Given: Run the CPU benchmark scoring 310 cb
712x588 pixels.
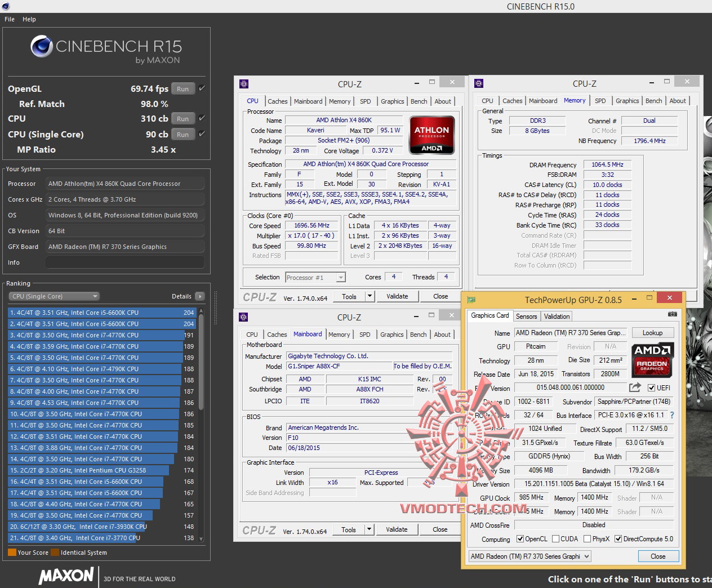Looking at the screenshot, I should pyautogui.click(x=183, y=118).
